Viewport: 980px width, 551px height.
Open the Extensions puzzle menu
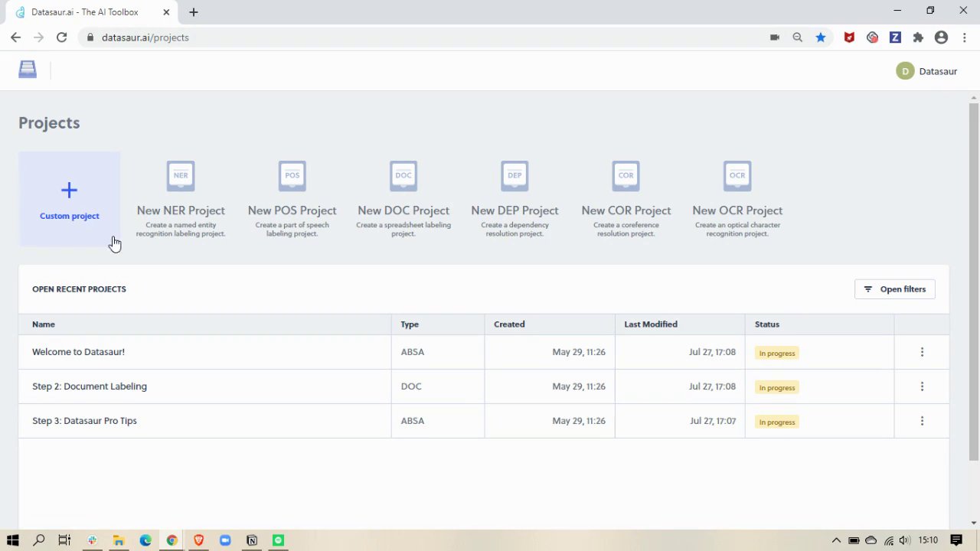[x=918, y=37]
